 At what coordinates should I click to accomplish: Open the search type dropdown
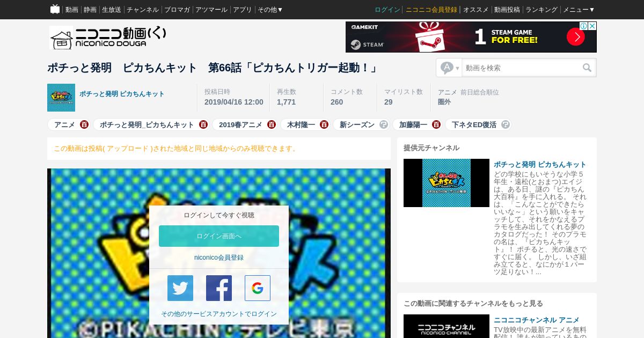pos(450,68)
